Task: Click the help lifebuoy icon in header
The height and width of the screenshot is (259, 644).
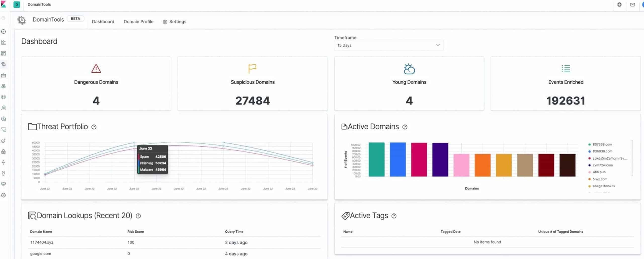Action: coord(619,5)
